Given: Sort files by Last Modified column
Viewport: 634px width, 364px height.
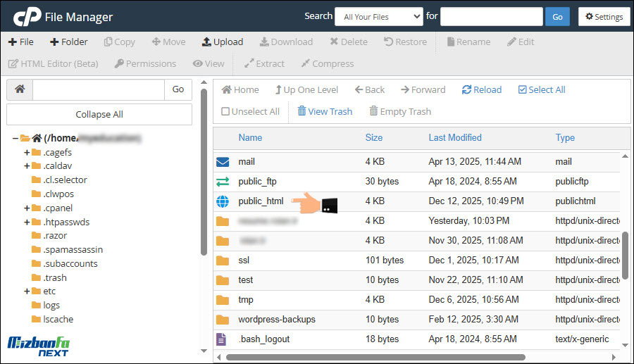Looking at the screenshot, I should 454,137.
